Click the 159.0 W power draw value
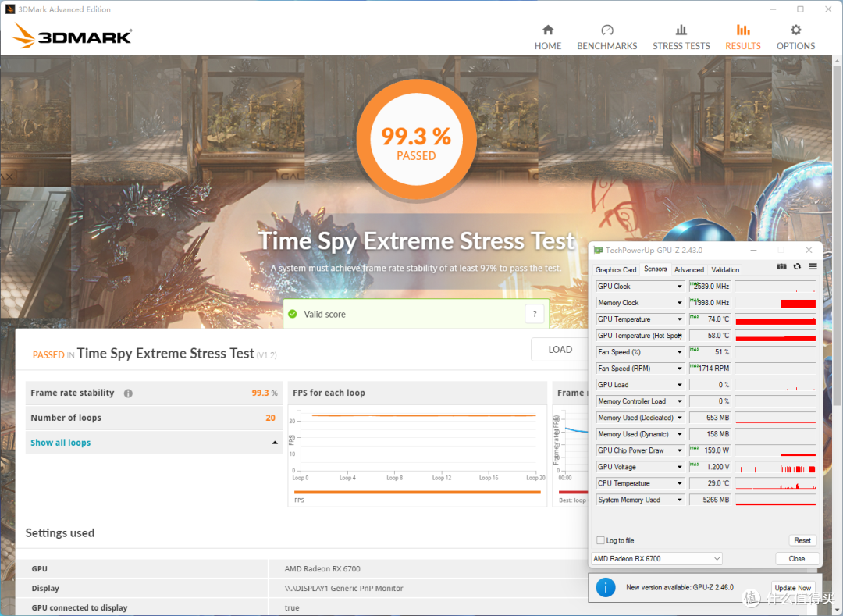 point(710,450)
